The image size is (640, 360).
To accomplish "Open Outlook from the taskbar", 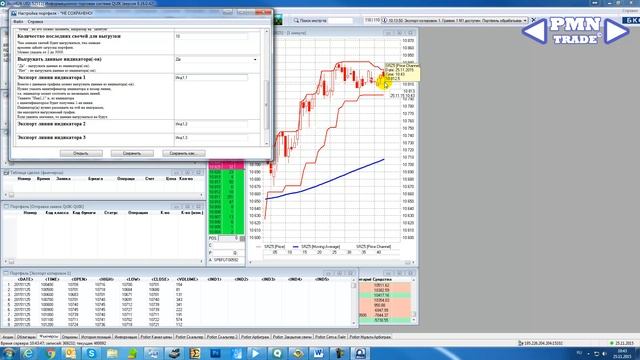I will coord(71,353).
